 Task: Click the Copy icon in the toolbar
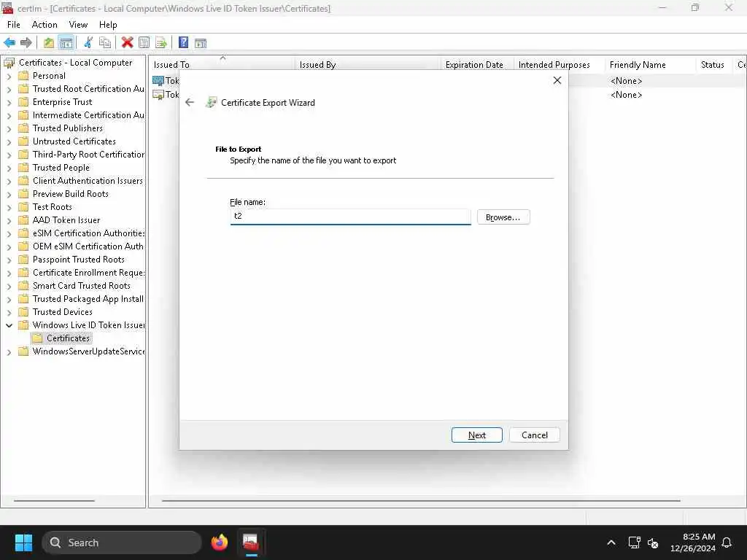tap(105, 43)
